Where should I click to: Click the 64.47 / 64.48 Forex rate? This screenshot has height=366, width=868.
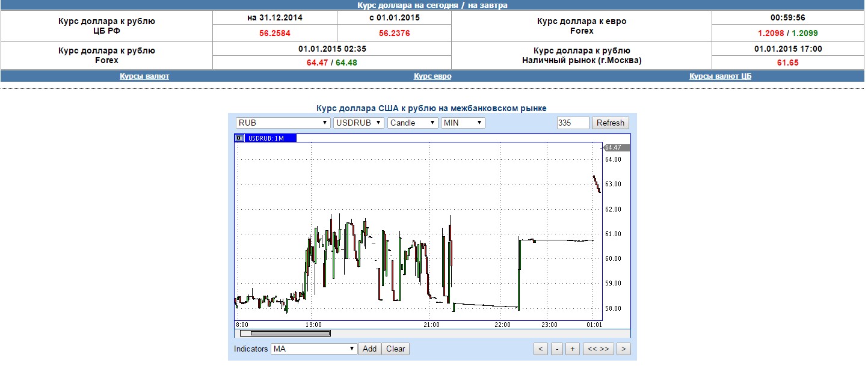[x=332, y=62]
